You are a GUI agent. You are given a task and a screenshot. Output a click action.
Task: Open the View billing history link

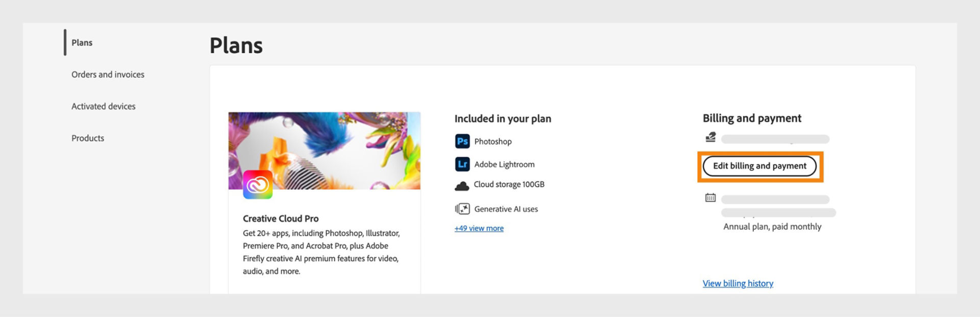point(738,283)
